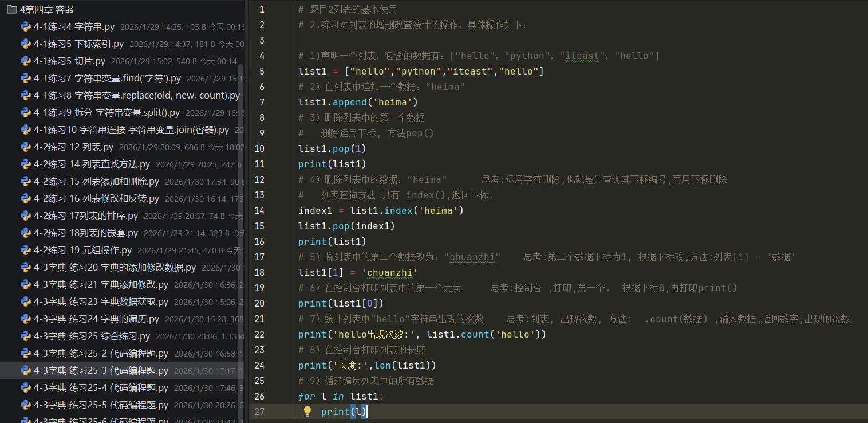Image resolution: width=868 pixels, height=423 pixels.
Task: Click the code print(list1[0])
Action: pos(341,303)
